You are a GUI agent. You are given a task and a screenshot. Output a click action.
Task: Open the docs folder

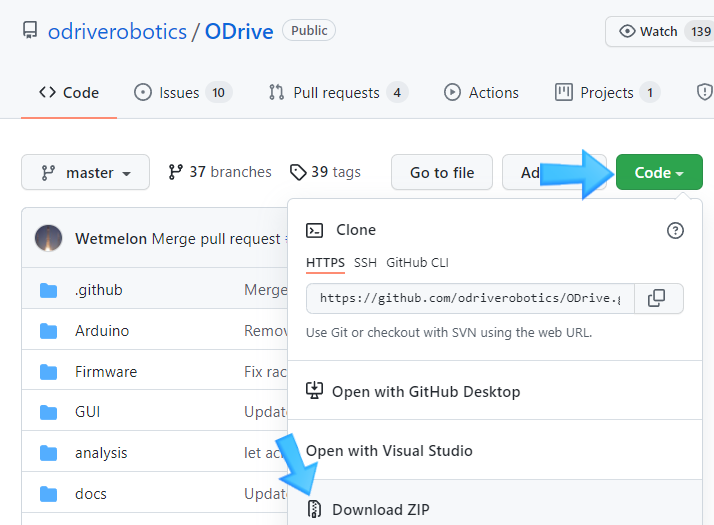(x=91, y=494)
